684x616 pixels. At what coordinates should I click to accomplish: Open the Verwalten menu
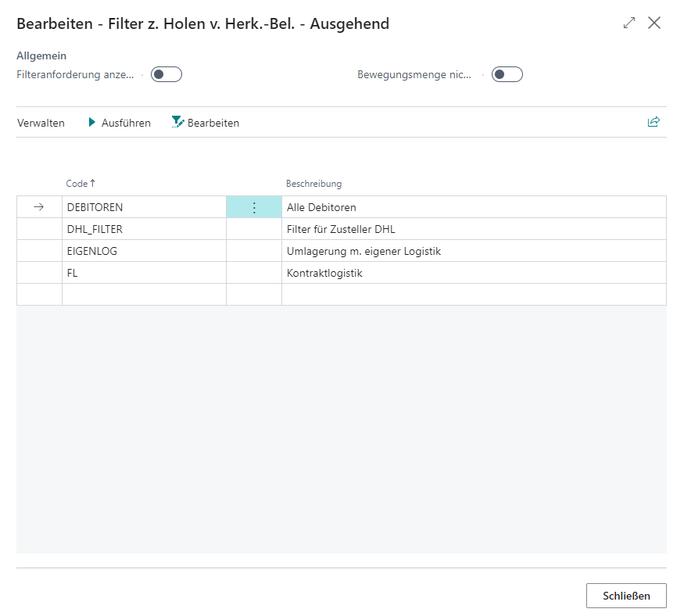41,123
